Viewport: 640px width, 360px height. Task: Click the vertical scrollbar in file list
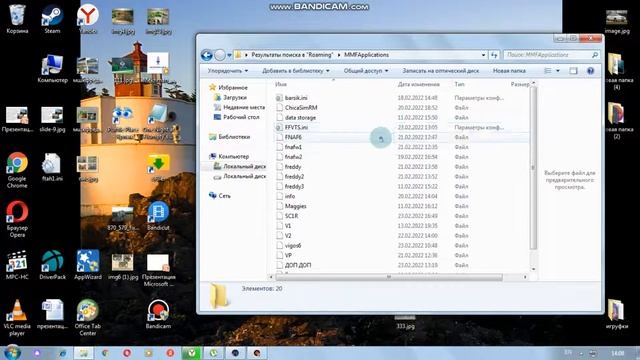tap(533, 167)
